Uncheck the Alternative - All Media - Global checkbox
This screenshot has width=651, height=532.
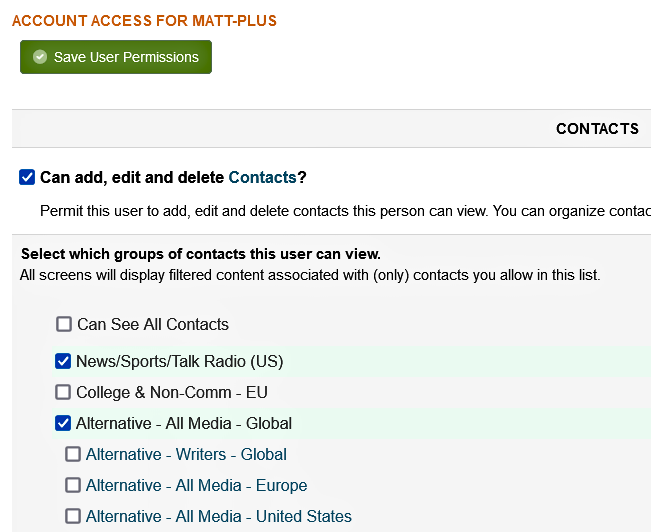coord(63,423)
